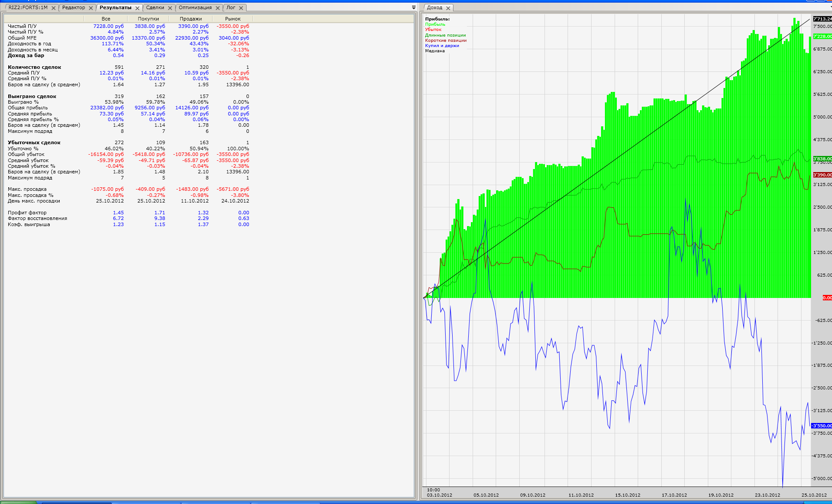Switch to the Редактор tab

[x=74, y=7]
